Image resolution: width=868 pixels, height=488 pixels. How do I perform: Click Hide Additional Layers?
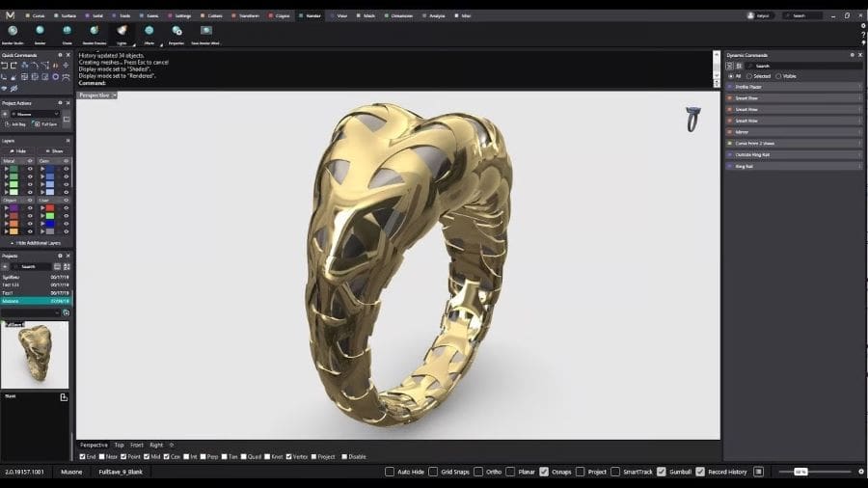click(36, 243)
